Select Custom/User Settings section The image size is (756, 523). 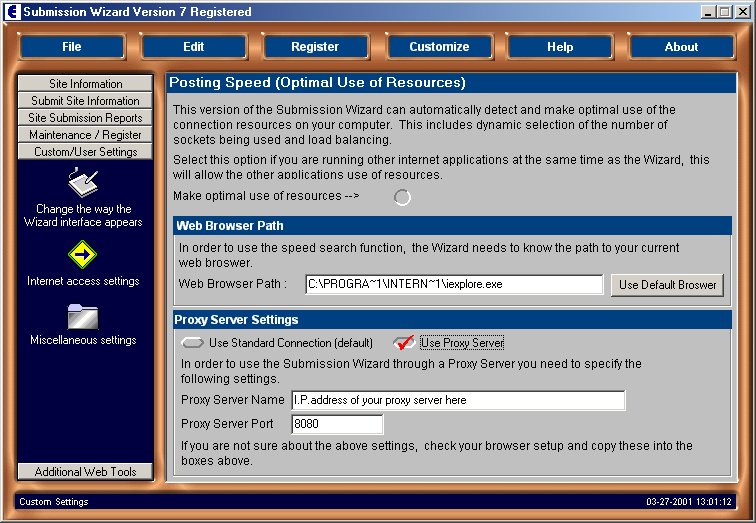click(x=85, y=151)
